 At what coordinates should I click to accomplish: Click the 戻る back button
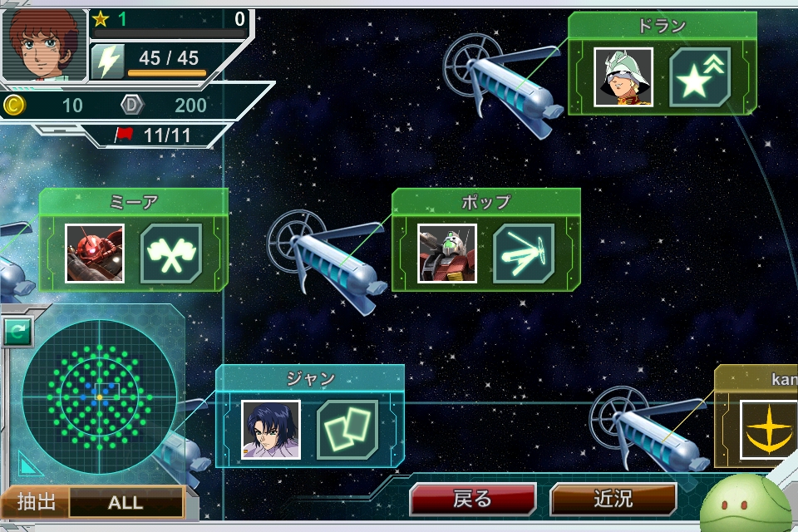(x=473, y=499)
